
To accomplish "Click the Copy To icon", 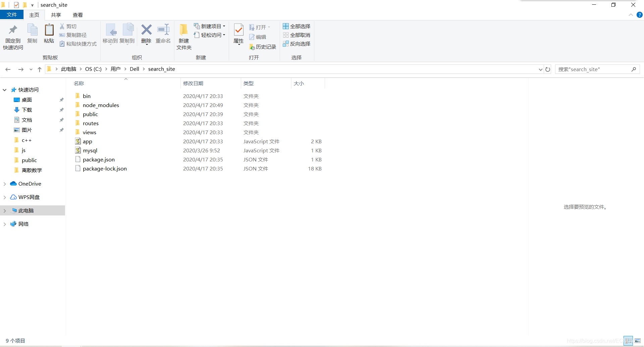I will coord(128,30).
